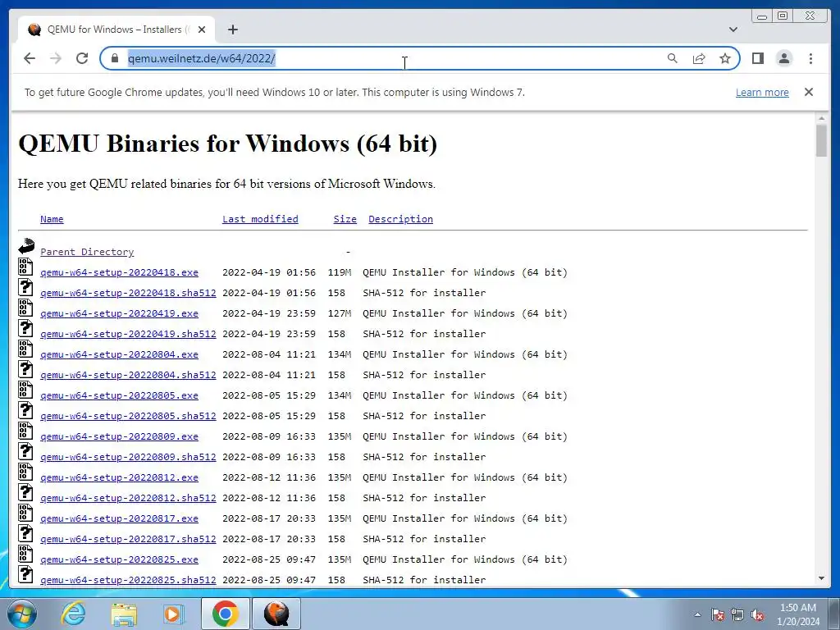Download qemu-w64-setup-20220419.exe

[x=119, y=313]
